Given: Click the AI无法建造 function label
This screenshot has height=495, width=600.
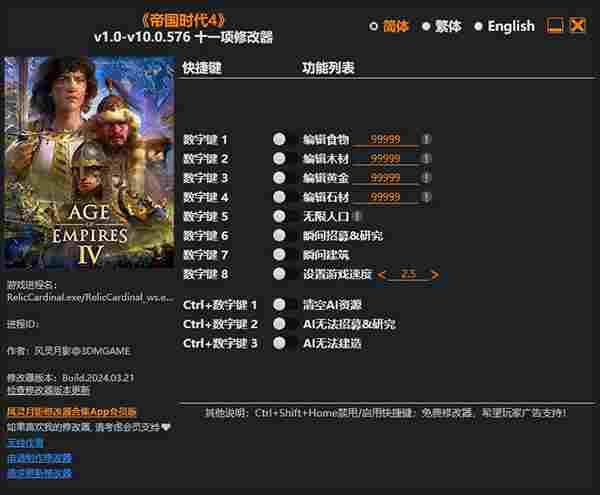Looking at the screenshot, I should (332, 343).
